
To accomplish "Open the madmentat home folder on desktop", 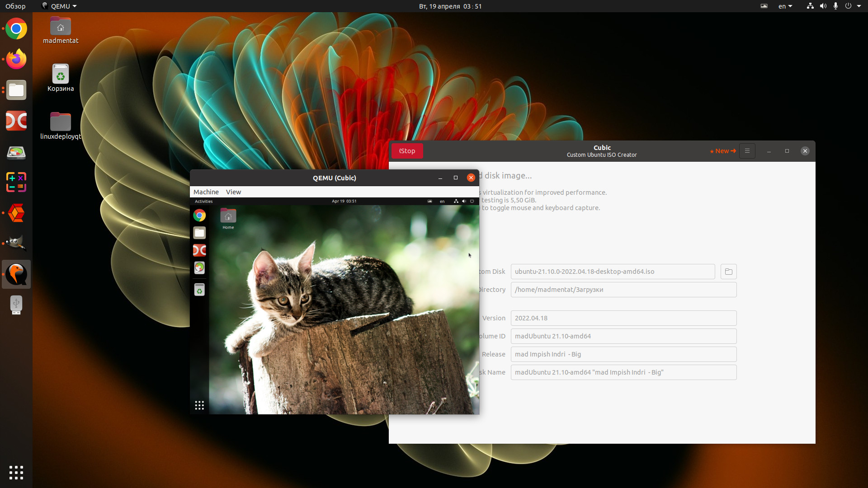I will point(61,30).
